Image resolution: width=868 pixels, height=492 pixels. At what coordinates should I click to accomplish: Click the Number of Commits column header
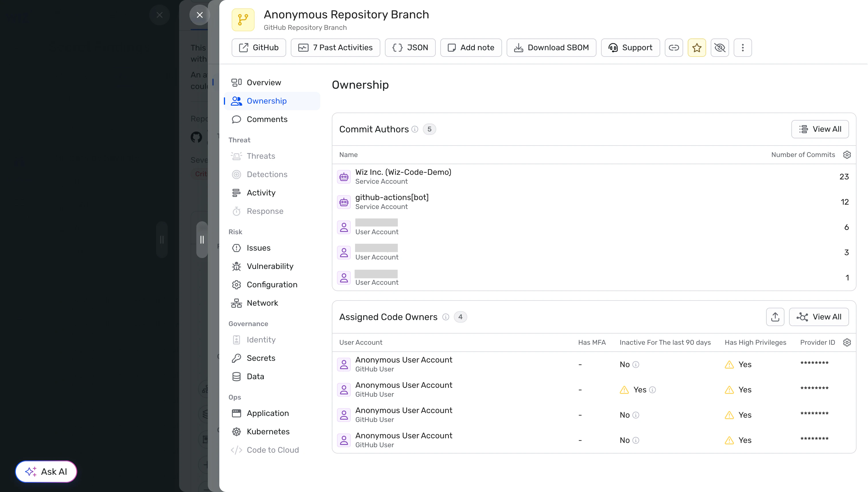803,155
